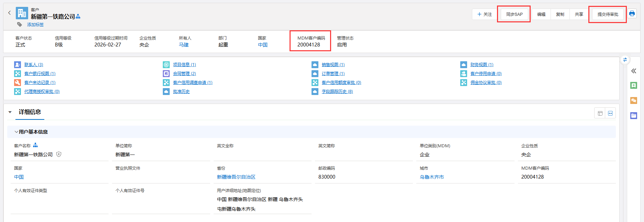Collapse the 用户基本信息 section

pos(16,132)
